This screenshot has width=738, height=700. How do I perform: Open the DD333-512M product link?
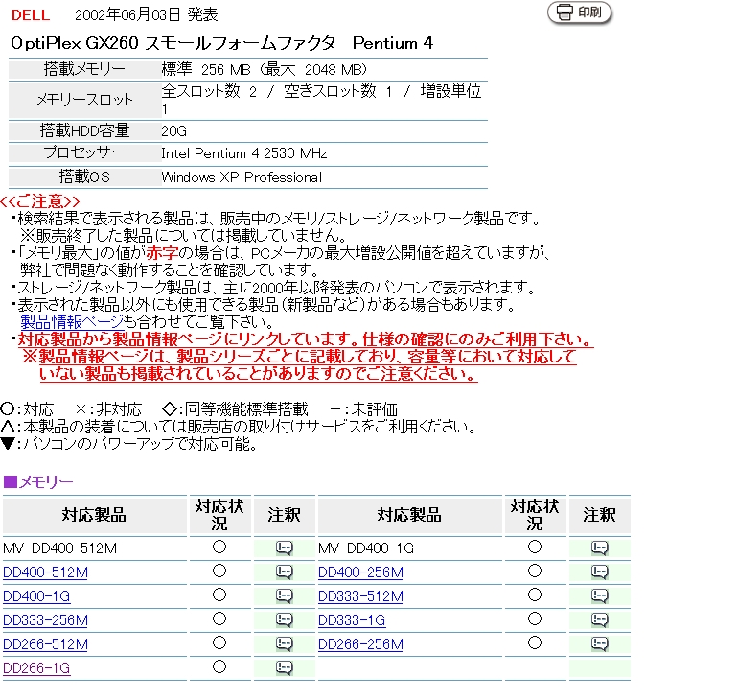point(360,596)
